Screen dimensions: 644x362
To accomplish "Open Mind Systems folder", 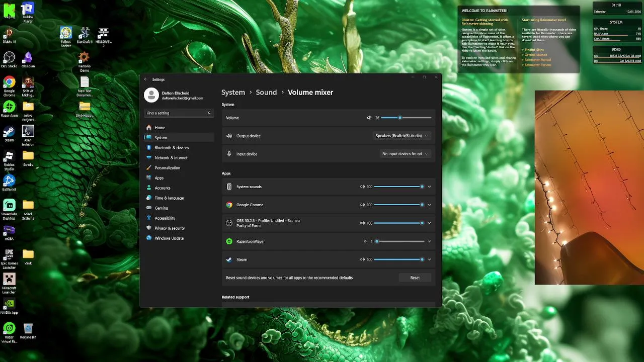I will click(x=28, y=210).
